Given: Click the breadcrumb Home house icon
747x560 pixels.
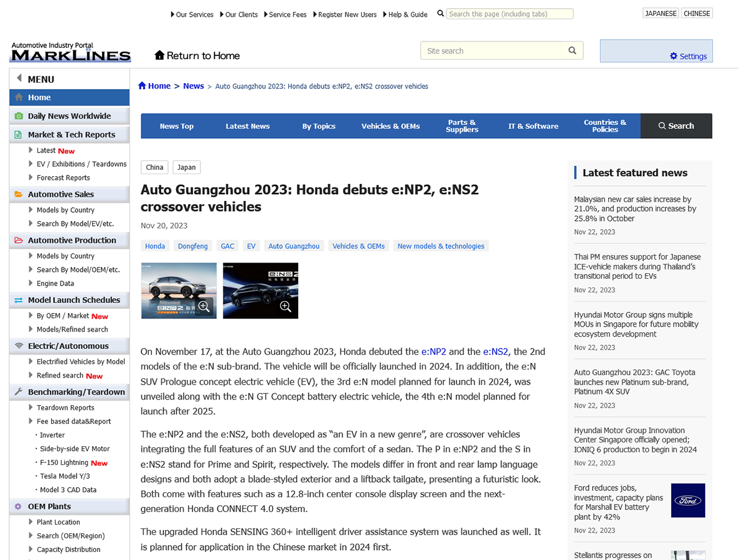Looking at the screenshot, I should pyautogui.click(x=142, y=86).
